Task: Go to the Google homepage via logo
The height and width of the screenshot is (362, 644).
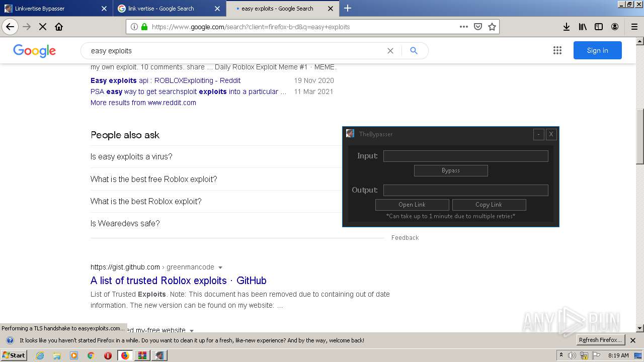Action: point(34,50)
